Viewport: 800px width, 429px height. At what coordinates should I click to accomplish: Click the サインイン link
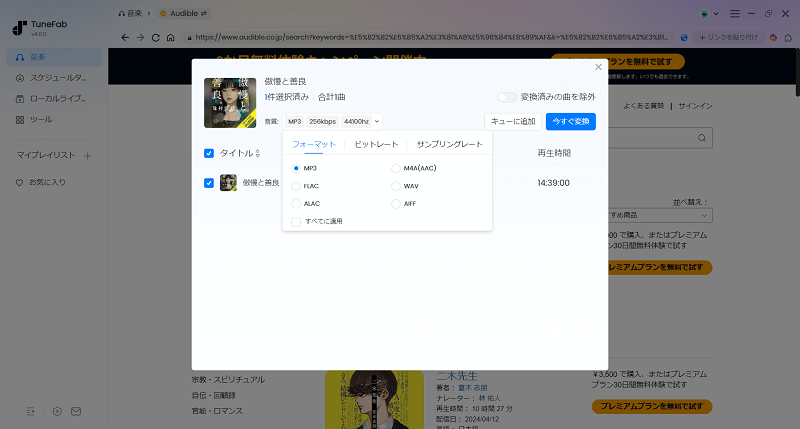[x=695, y=106]
